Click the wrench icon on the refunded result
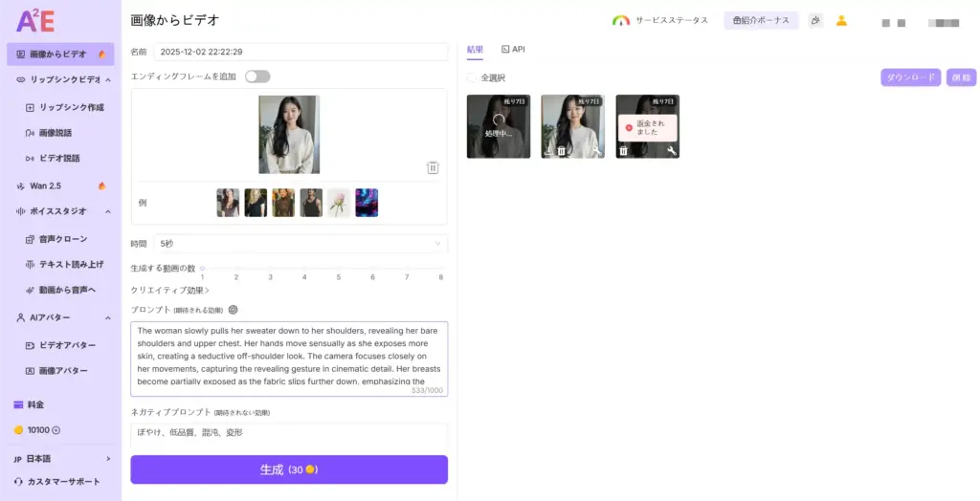Viewport: 980px width, 501px height. point(672,150)
